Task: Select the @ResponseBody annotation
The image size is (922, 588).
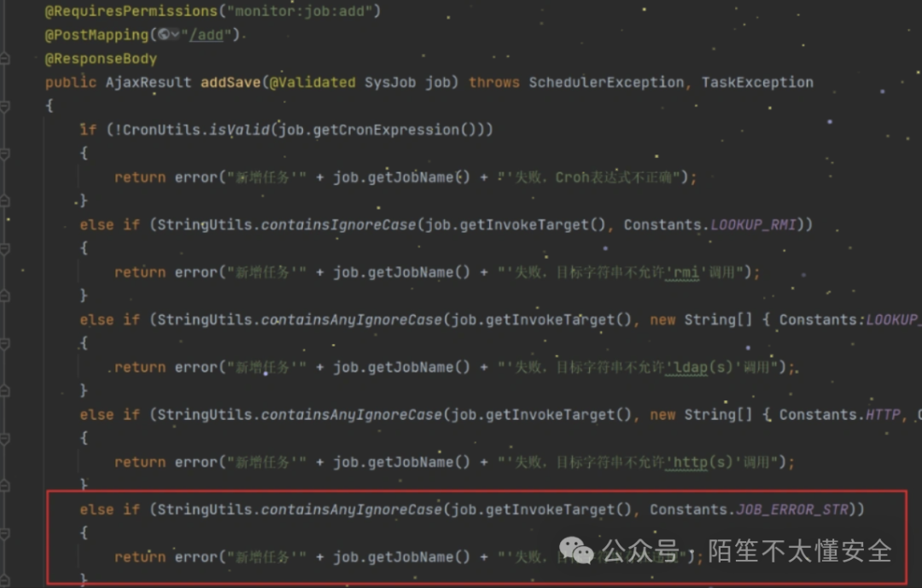Action: (101, 58)
